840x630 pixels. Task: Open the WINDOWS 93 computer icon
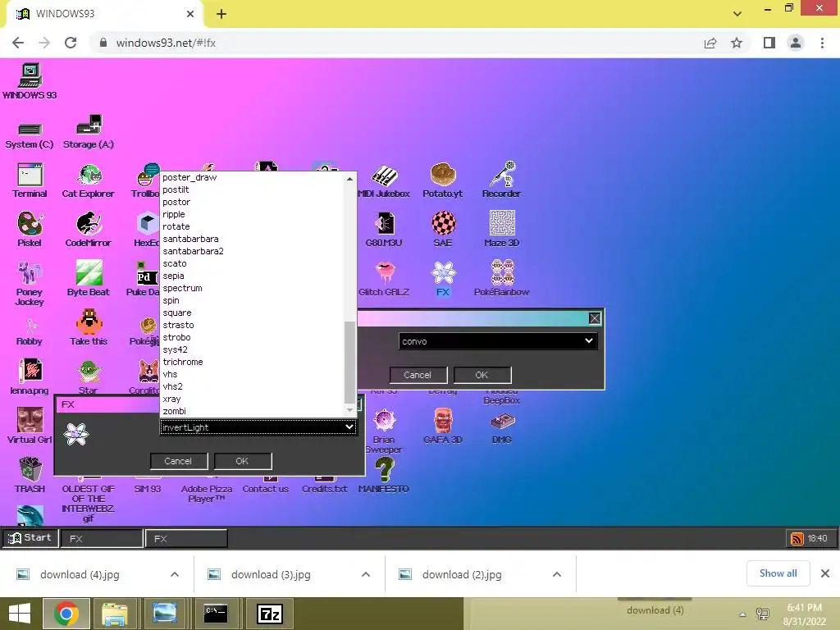(30, 75)
